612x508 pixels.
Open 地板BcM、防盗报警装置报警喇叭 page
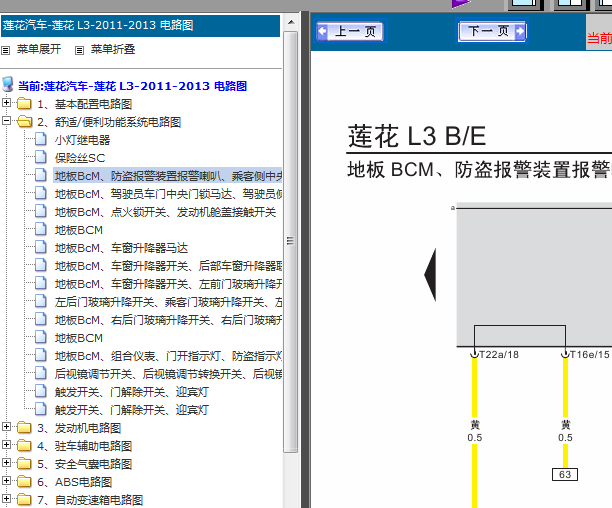tap(168, 176)
